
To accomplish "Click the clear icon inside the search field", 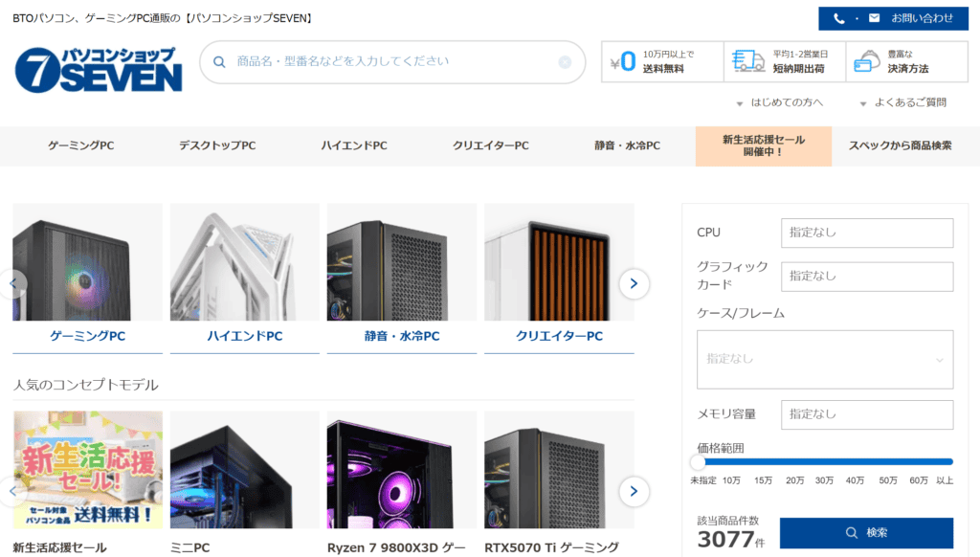I will point(564,61).
